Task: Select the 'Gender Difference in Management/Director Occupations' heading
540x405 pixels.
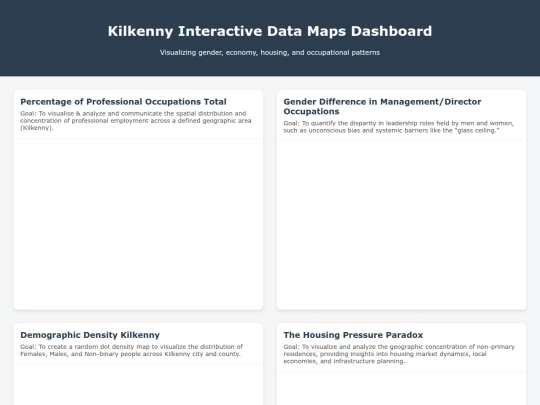Action: (x=382, y=106)
